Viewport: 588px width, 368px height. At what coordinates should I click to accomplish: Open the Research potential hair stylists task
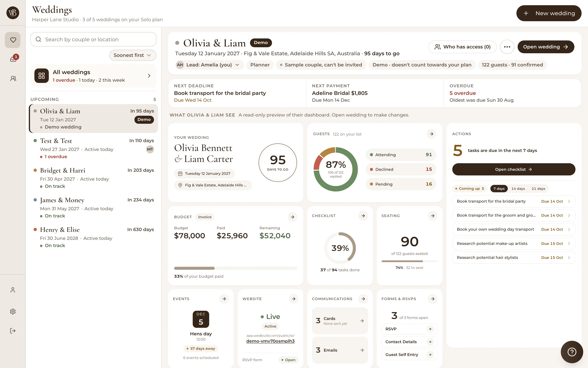coord(514,257)
